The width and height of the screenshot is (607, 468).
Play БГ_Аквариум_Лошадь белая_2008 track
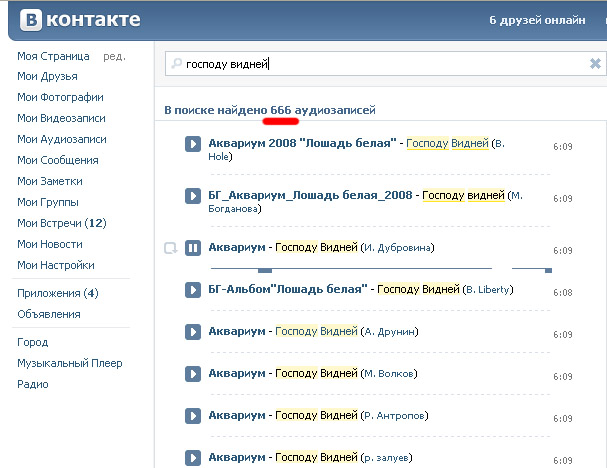pos(193,196)
